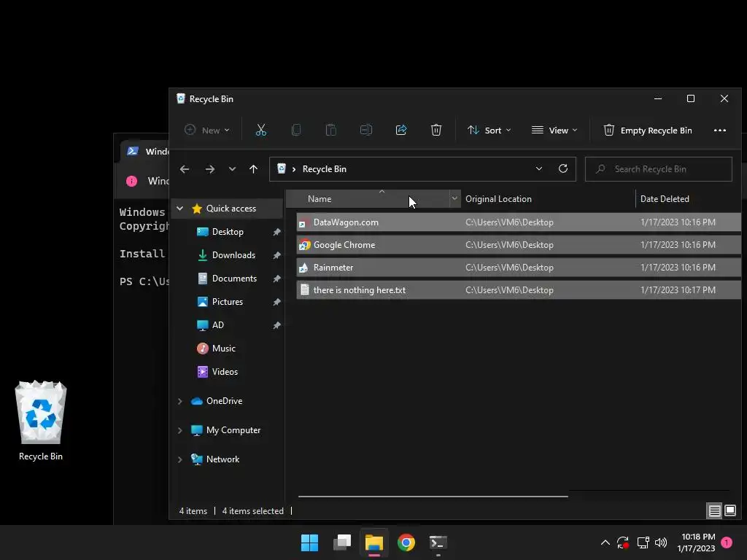This screenshot has height=560, width=747.
Task: Expand the My Computer node
Action: point(180,430)
